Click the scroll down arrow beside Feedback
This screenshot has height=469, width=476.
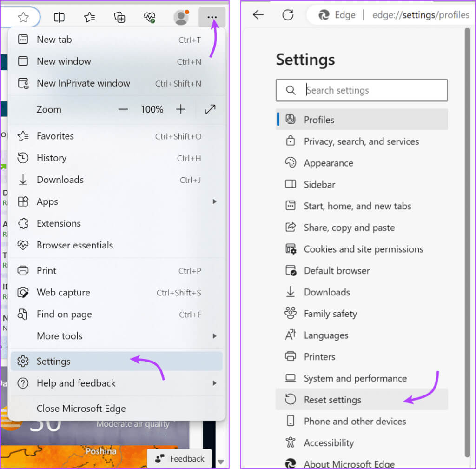click(x=221, y=462)
